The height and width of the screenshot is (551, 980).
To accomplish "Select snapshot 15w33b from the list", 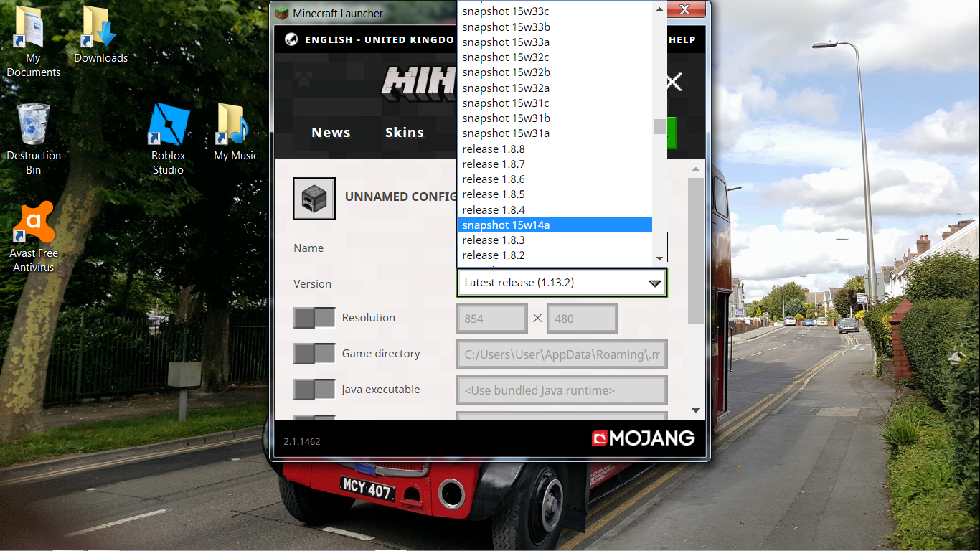I will (x=555, y=27).
